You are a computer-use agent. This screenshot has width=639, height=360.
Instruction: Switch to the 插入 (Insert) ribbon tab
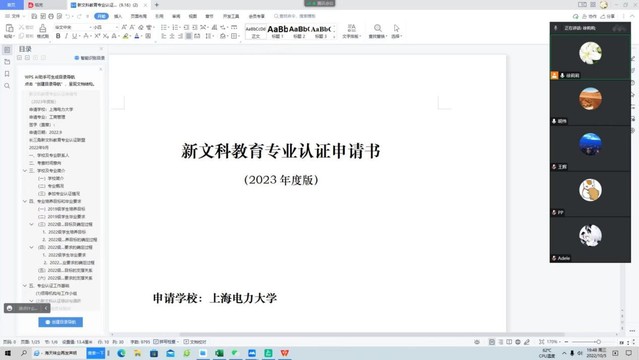pyautogui.click(x=118, y=16)
